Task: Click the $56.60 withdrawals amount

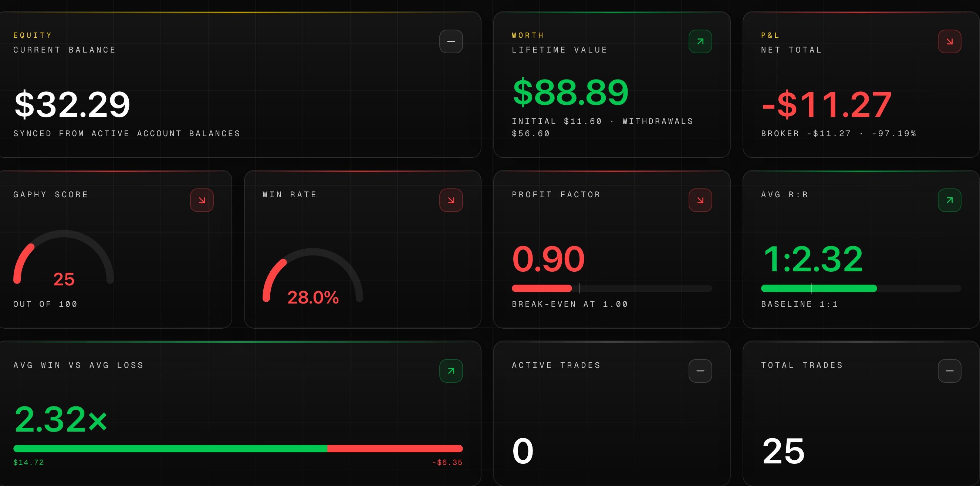Action: pos(531,134)
